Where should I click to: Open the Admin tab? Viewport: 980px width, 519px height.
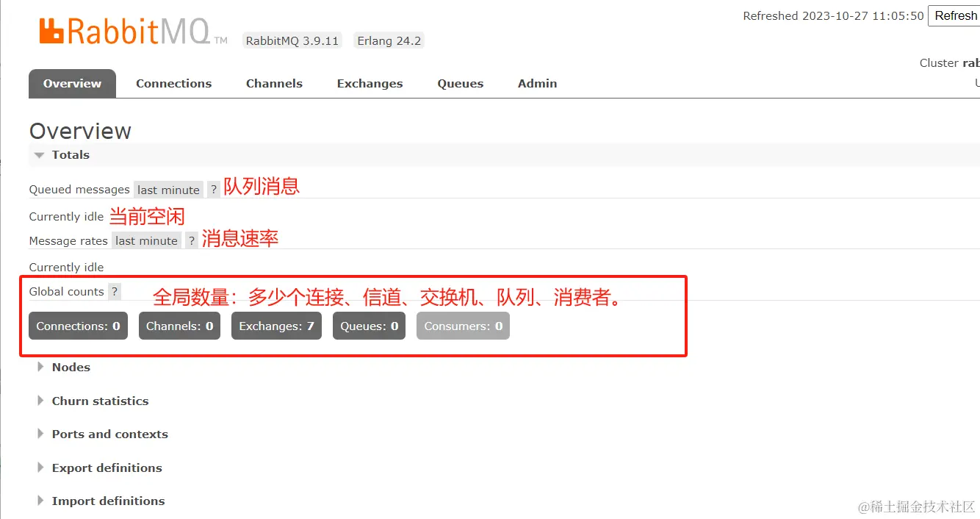(537, 83)
